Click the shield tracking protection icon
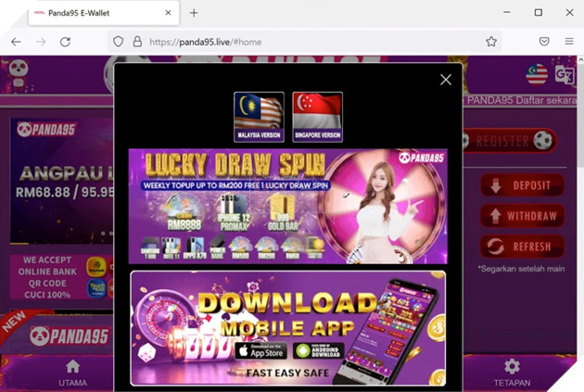Viewport: 584px width, 392px height. (118, 42)
